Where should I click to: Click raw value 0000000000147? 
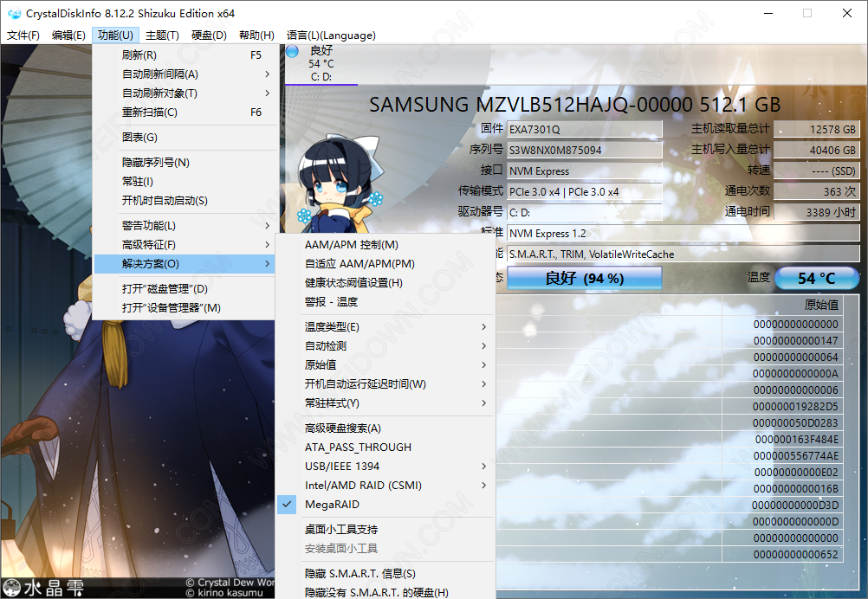(x=795, y=341)
